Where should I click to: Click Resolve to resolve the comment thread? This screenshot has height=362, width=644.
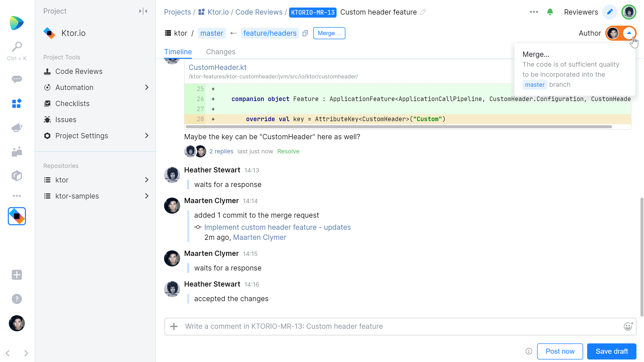pyautogui.click(x=288, y=152)
